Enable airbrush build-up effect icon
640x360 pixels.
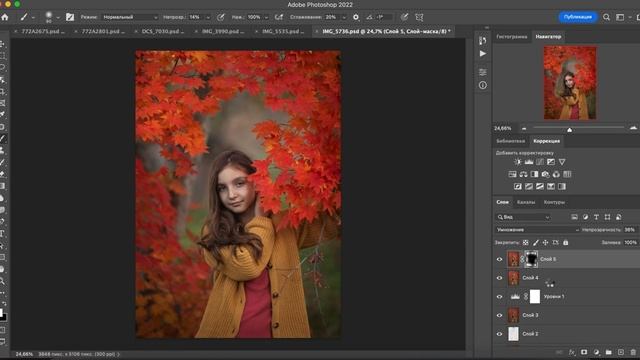tap(279, 17)
